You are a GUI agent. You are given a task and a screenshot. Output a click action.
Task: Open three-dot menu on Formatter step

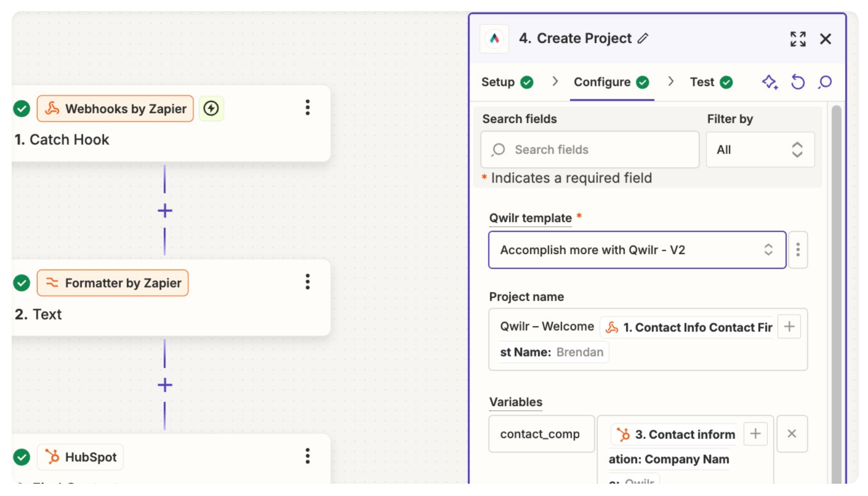point(308,282)
